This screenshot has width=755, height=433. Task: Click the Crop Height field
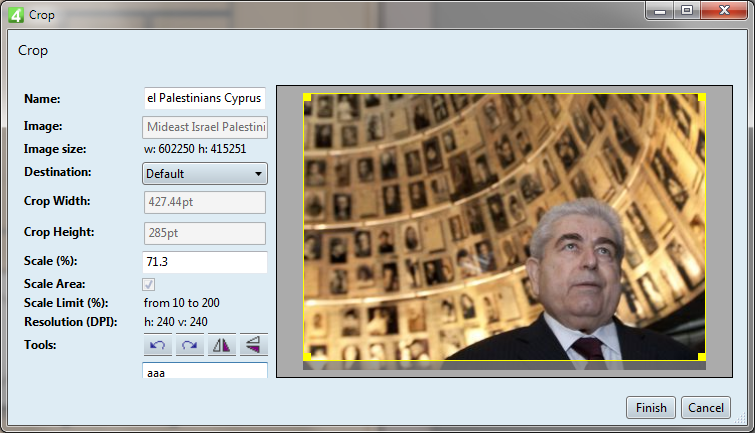click(x=205, y=233)
